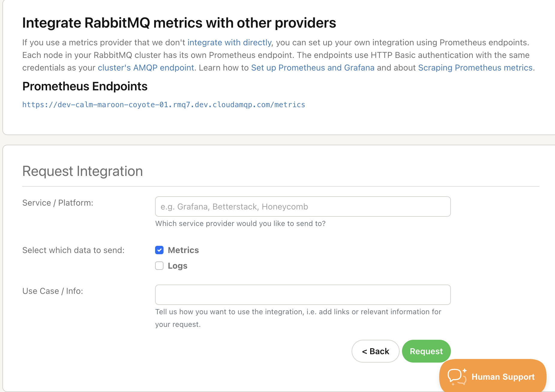This screenshot has height=392, width=555.
Task: Click the Metrics label text
Action: [x=183, y=250]
